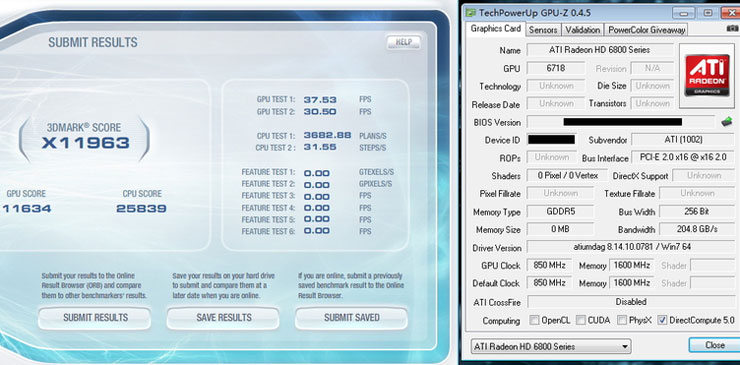This screenshot has width=740, height=365.
Task: Click the Name field ATI Radeon HD 6800 Series
Action: tap(600, 50)
